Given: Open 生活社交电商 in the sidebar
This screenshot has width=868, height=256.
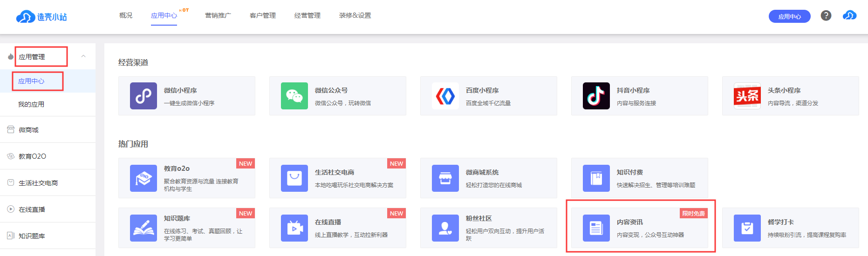Looking at the screenshot, I should pos(38,183).
